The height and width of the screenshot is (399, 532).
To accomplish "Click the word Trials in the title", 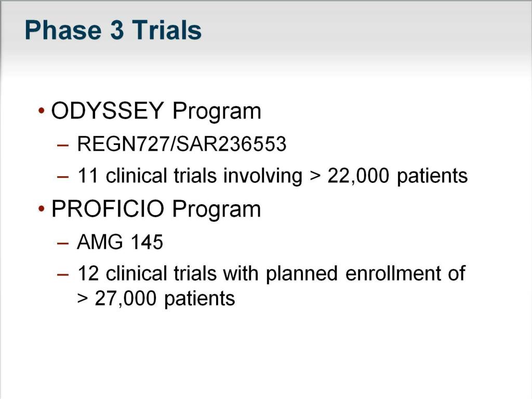I will tap(167, 30).
